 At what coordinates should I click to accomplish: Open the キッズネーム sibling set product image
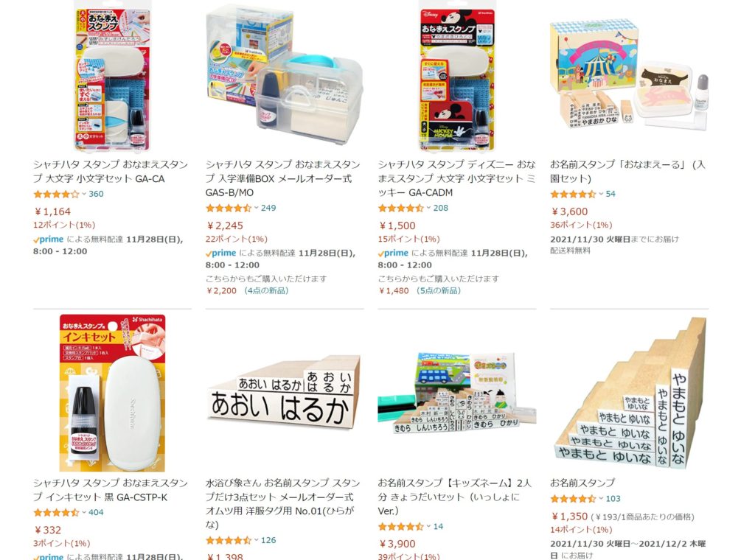point(457,393)
